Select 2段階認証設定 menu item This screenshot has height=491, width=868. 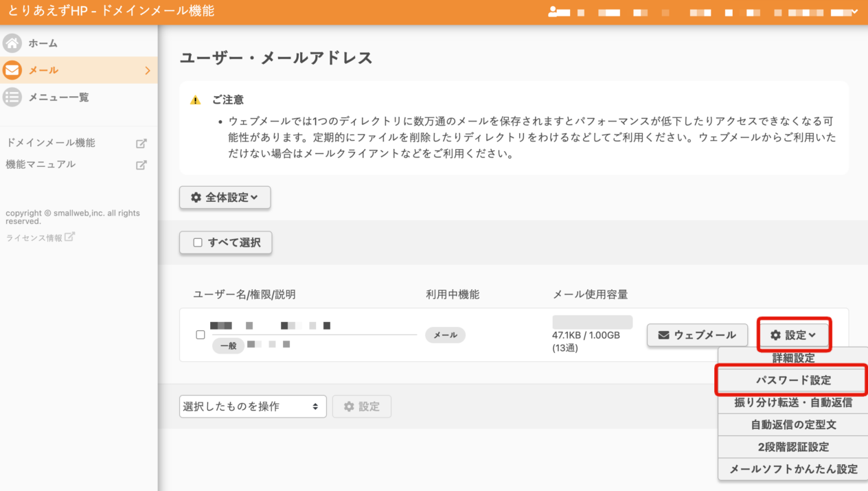click(793, 447)
